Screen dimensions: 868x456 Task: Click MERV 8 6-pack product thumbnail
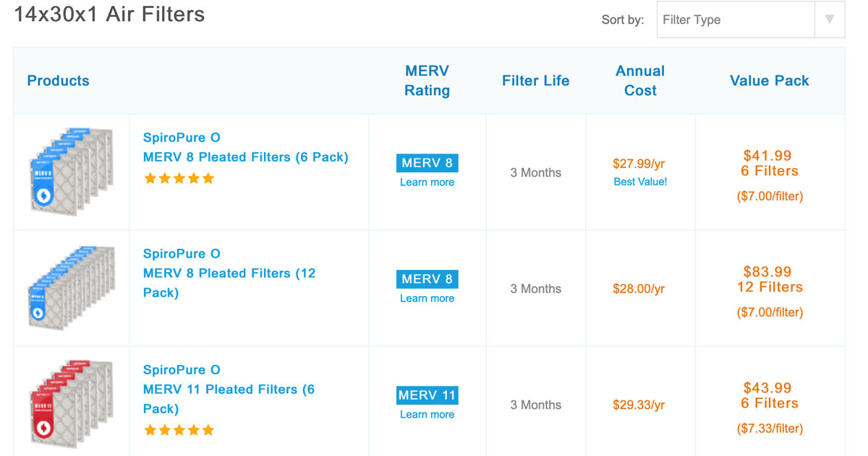71,172
